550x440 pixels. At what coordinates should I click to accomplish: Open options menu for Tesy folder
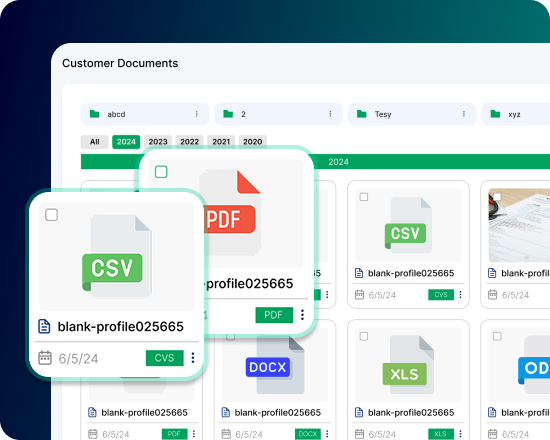pos(464,114)
